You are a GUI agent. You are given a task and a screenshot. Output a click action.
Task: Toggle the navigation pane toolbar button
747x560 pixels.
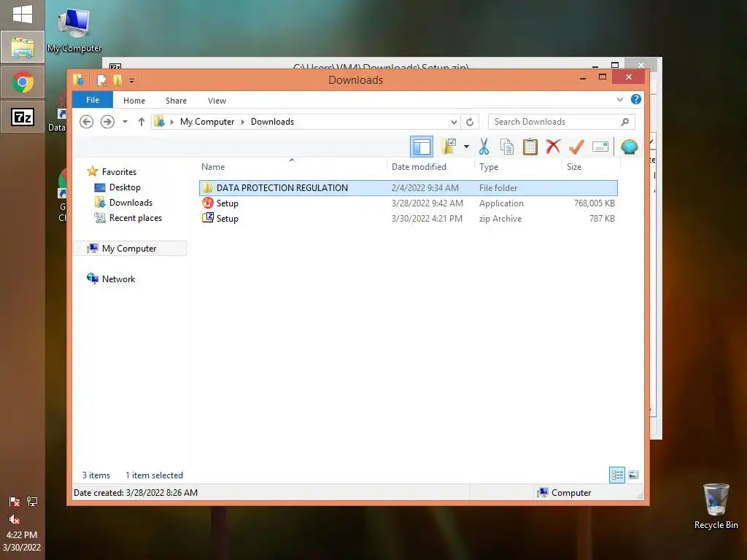tap(422, 147)
